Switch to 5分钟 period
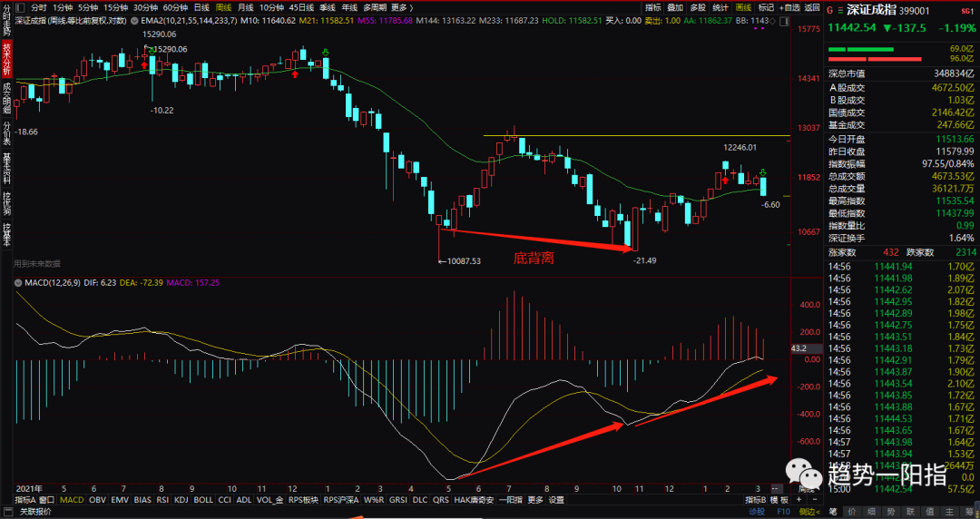Image resolution: width=980 pixels, height=519 pixels. [88, 7]
